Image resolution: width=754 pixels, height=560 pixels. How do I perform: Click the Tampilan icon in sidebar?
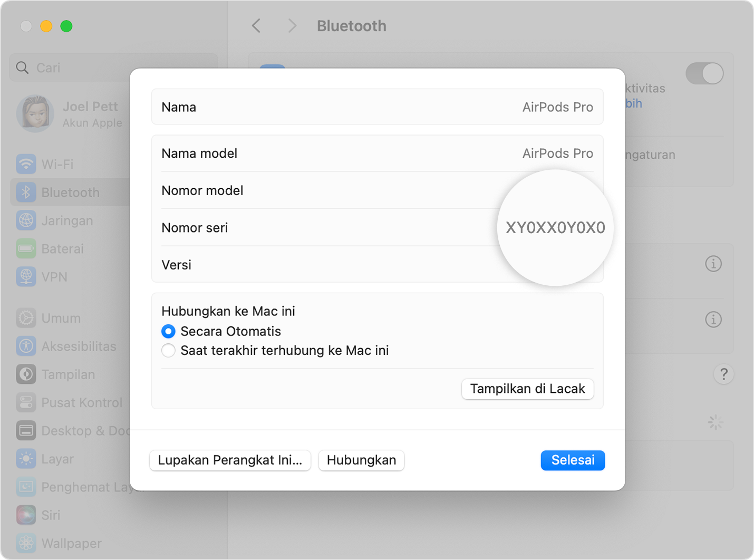(x=26, y=374)
